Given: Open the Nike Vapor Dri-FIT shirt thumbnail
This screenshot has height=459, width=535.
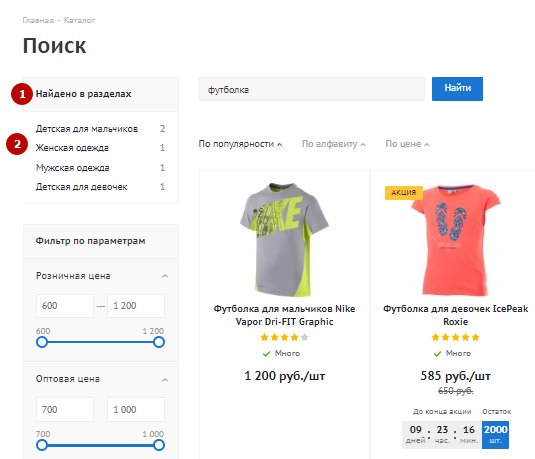Looking at the screenshot, I should pyautogui.click(x=284, y=239).
